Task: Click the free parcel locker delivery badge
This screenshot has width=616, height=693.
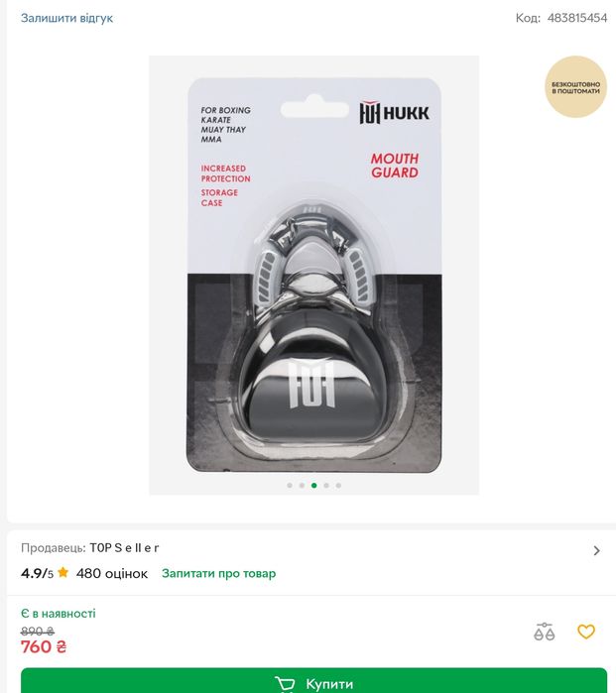Action: (575, 87)
